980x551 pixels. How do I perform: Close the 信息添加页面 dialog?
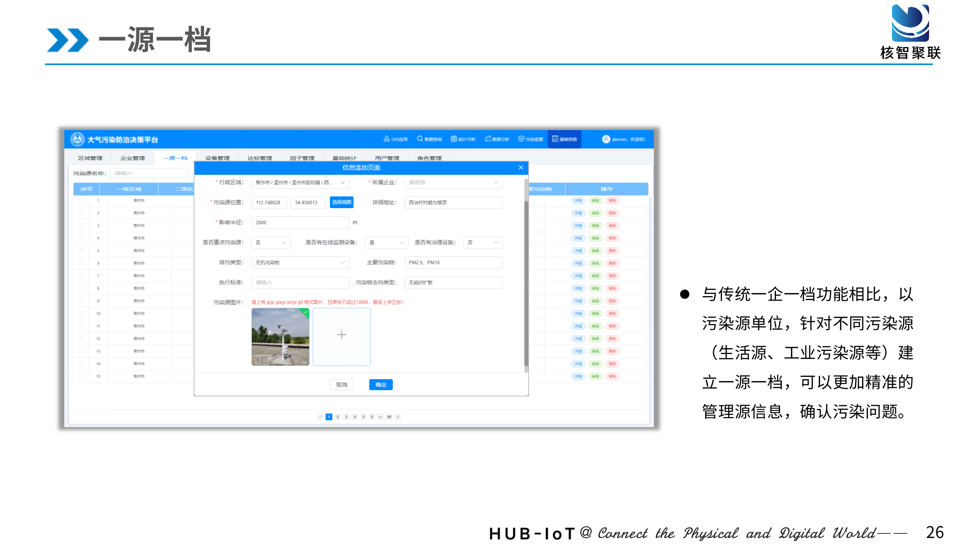pos(521,168)
